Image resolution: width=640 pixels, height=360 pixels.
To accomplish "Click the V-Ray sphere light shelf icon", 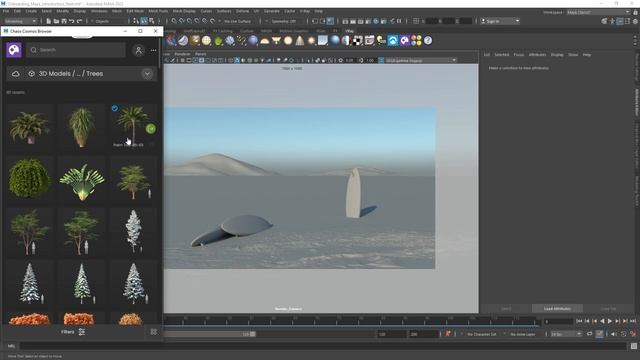I will point(288,40).
